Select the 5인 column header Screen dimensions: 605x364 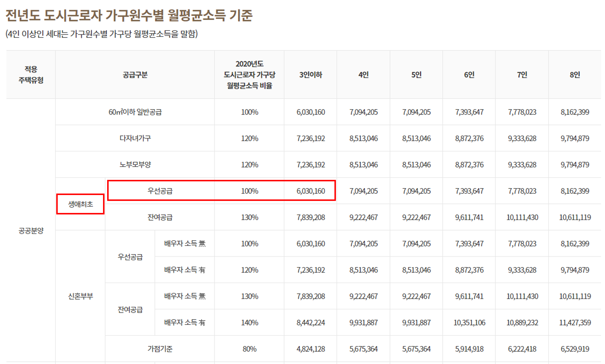point(416,75)
